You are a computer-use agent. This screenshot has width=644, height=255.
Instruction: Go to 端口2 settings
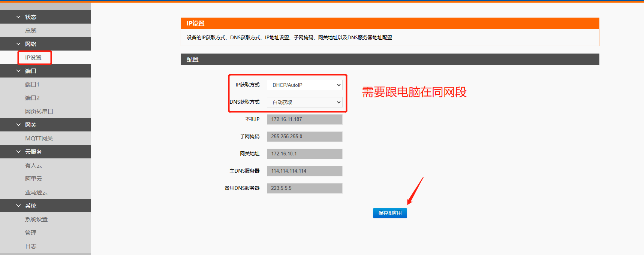[x=32, y=98]
